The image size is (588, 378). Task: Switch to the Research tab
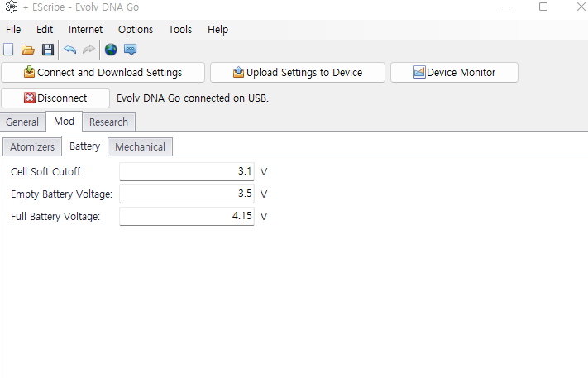tap(108, 122)
